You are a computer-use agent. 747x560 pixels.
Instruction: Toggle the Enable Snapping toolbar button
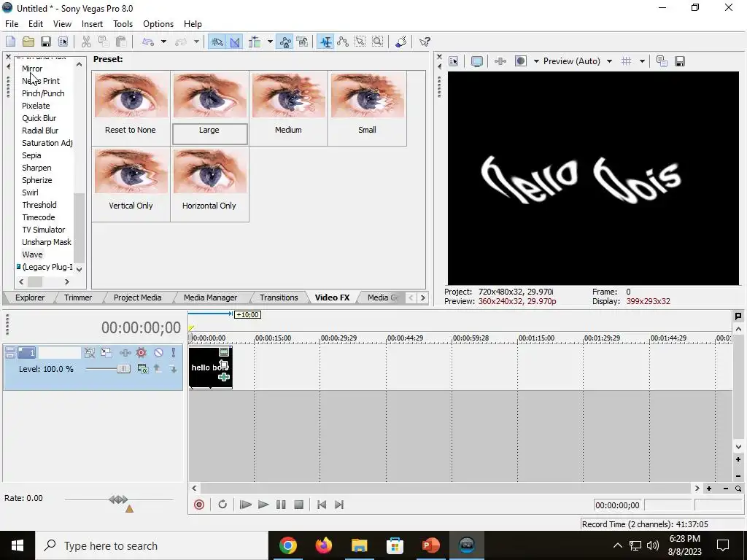point(217,42)
